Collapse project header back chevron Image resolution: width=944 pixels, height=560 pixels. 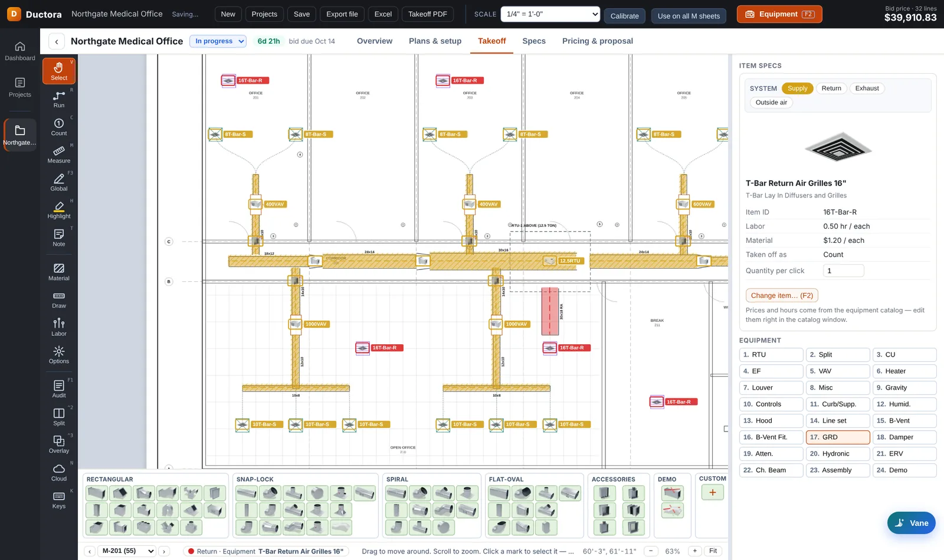pyautogui.click(x=56, y=41)
